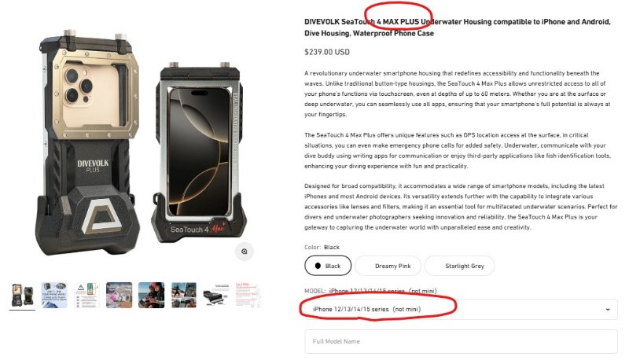Choose the Starlight Grey color option
Image resolution: width=629 pixels, height=364 pixels.
pyautogui.click(x=459, y=266)
